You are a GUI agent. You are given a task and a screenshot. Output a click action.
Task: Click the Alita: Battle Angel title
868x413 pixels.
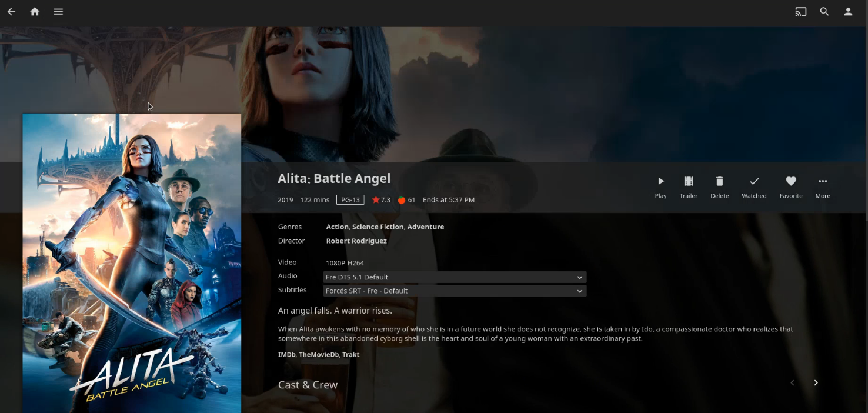click(x=334, y=178)
